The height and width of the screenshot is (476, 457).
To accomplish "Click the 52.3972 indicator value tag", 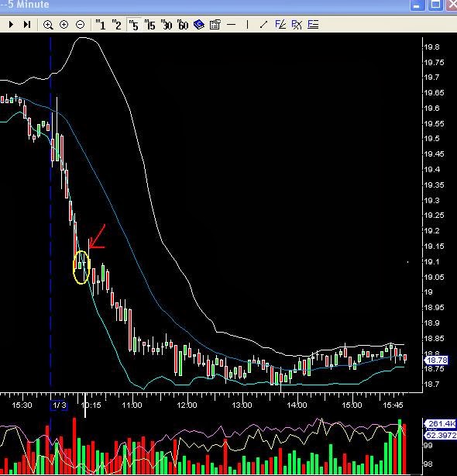I will point(440,436).
